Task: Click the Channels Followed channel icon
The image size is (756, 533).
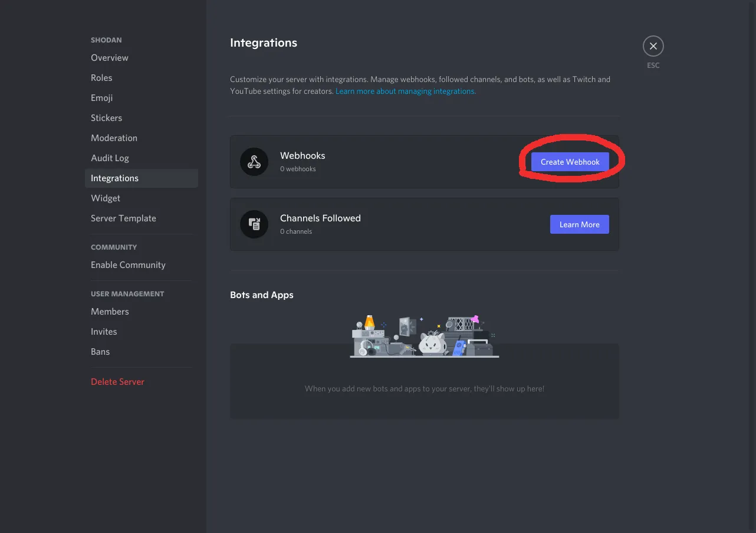Action: pos(254,224)
